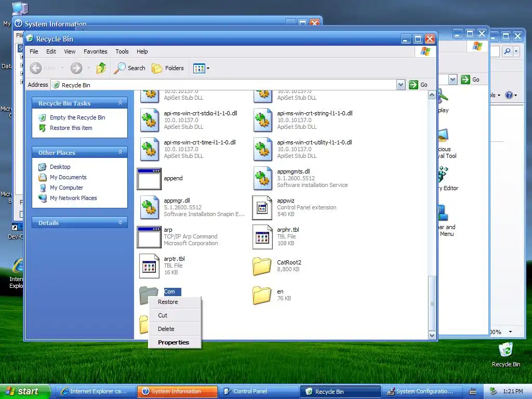Select the arphr.tbl file icon
This screenshot has width=532, height=399.
click(262, 237)
